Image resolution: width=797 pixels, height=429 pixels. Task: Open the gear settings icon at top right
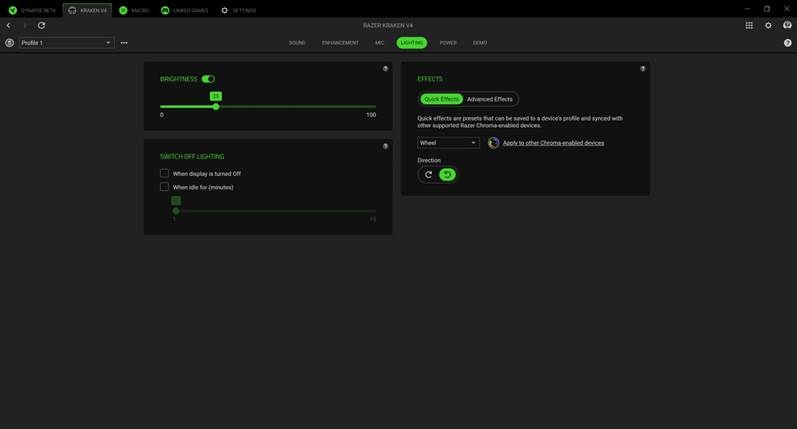tap(768, 25)
